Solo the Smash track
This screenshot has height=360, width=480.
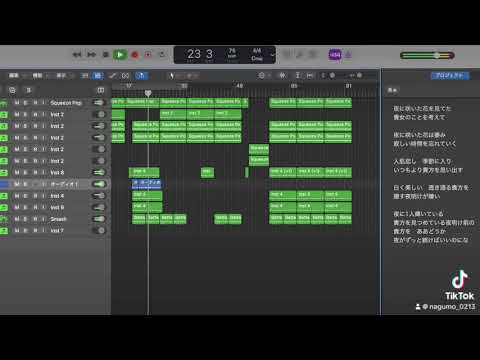coord(25,219)
